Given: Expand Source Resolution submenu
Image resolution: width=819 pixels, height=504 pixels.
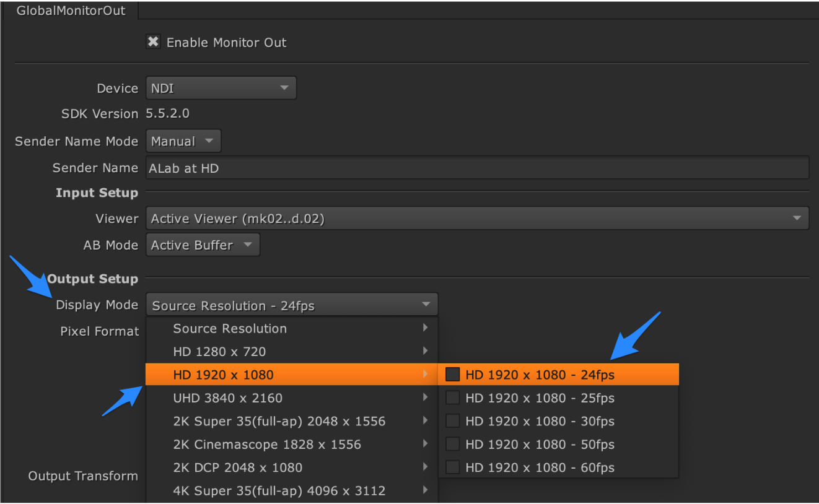Looking at the screenshot, I should pos(292,329).
